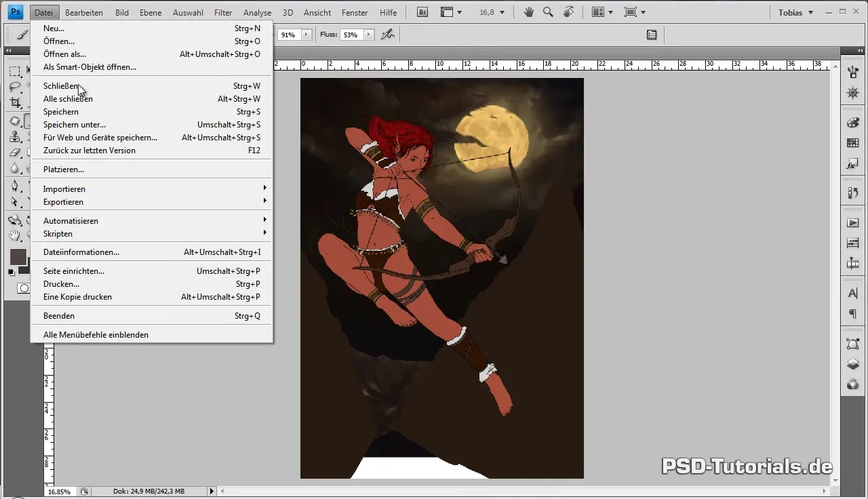Select the Eraser tool in the toolbox
868x499 pixels.
[15, 153]
